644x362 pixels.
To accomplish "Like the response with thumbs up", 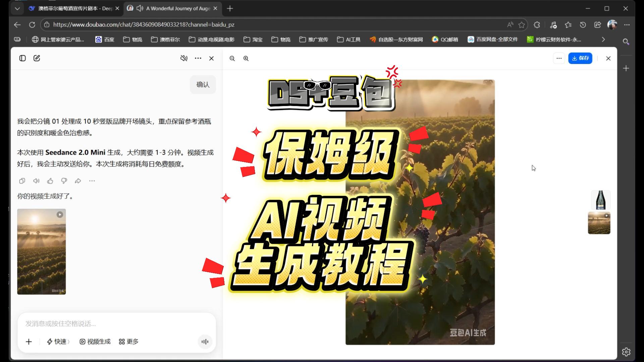I will (x=50, y=181).
